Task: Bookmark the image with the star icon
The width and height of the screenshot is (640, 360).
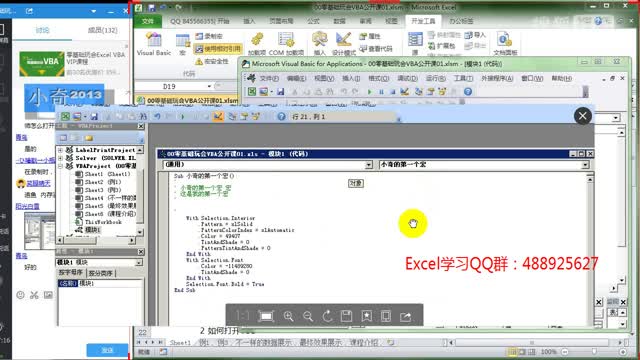Action: pyautogui.click(x=367, y=316)
